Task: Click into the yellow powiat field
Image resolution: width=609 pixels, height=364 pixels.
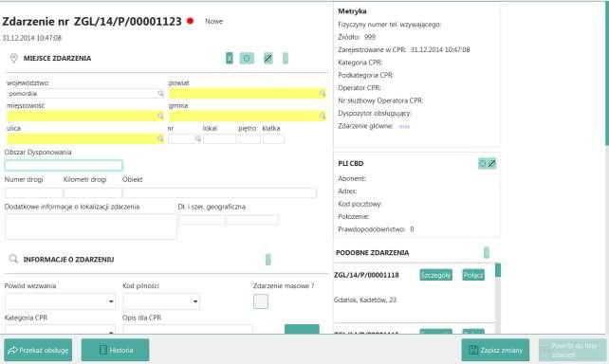Action: pos(247,94)
